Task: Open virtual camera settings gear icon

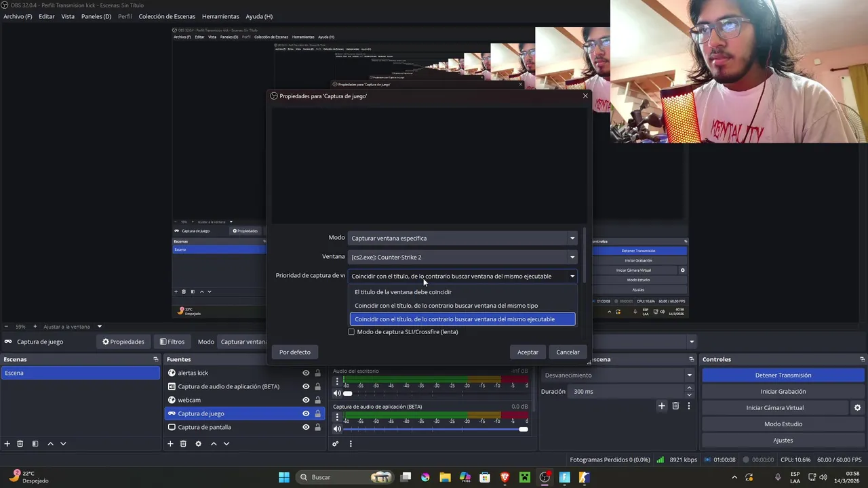Action: click(x=857, y=408)
